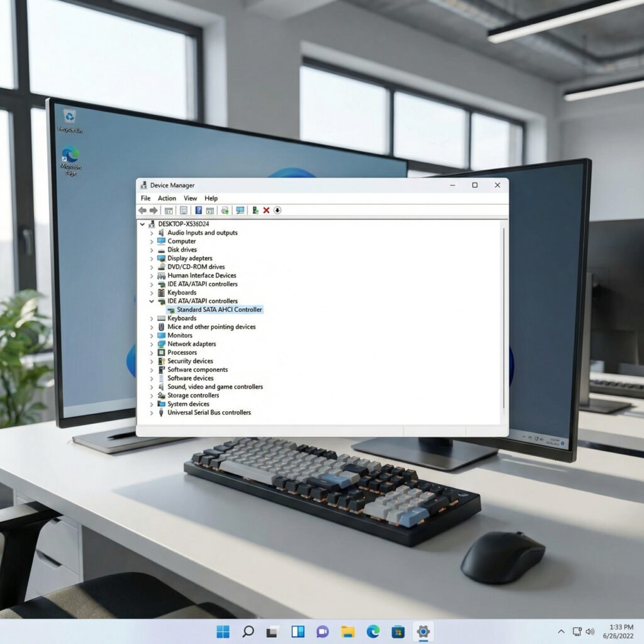Open Microsoft Store from the taskbar
Screen dimensions: 644x644
[x=397, y=631]
